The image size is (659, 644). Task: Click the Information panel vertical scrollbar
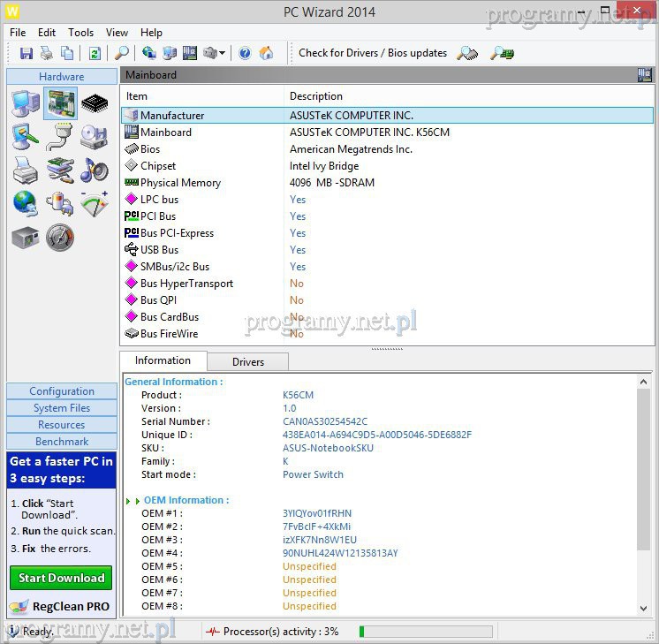pos(642,468)
